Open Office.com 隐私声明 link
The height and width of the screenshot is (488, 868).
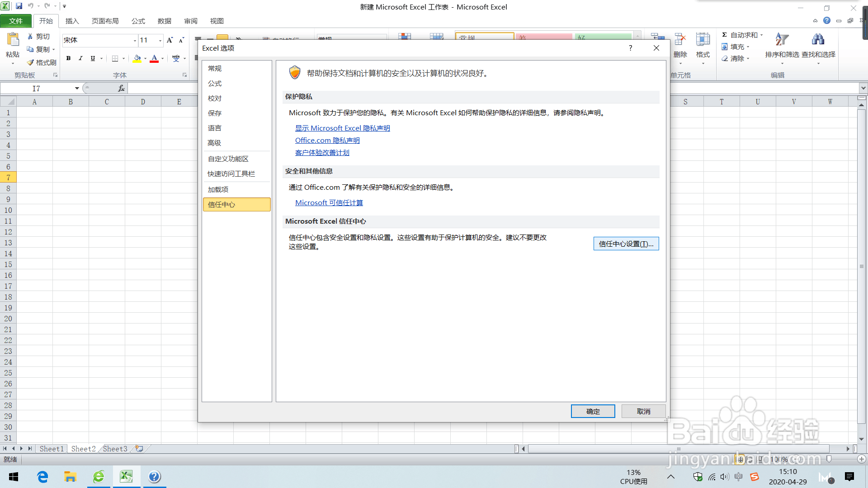tap(327, 141)
